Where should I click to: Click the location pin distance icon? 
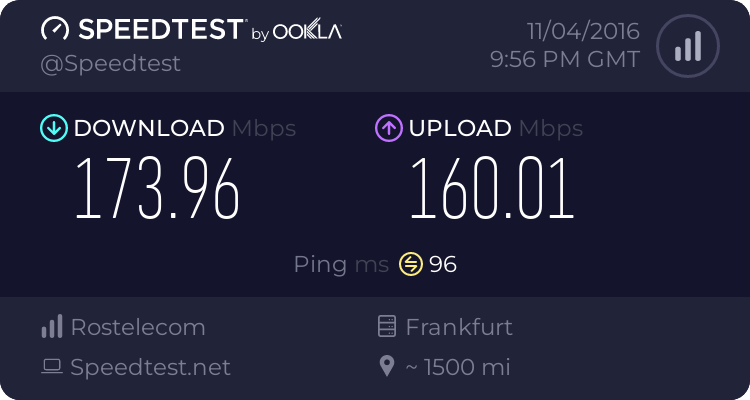coord(387,367)
